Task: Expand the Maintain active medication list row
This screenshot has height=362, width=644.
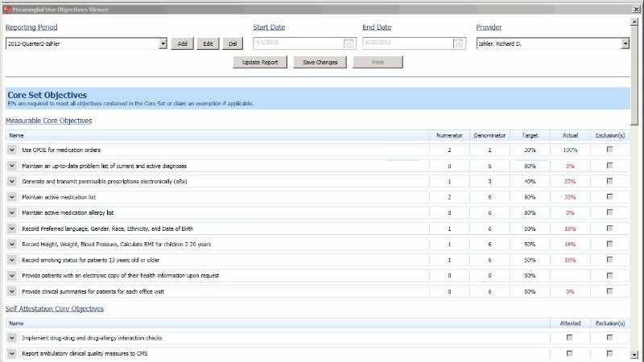Action: 12,196
